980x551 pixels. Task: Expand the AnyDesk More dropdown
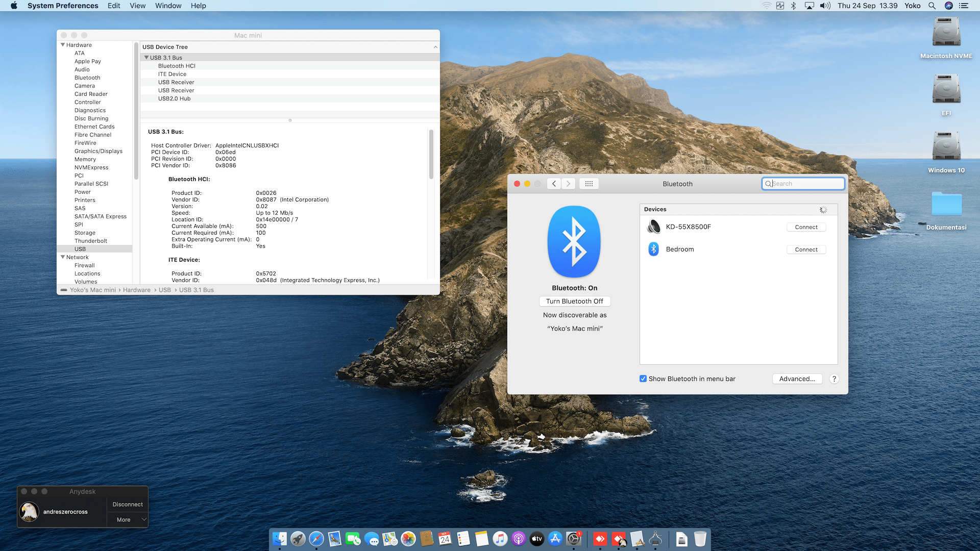point(128,519)
